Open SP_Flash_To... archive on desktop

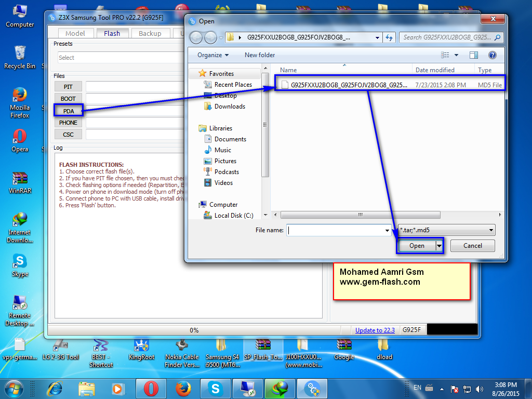click(263, 350)
